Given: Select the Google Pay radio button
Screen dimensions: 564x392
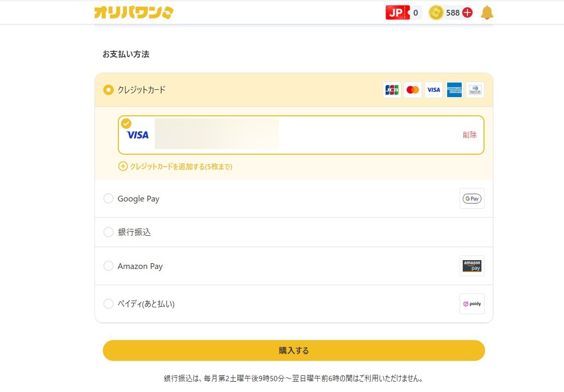Looking at the screenshot, I should (109, 198).
